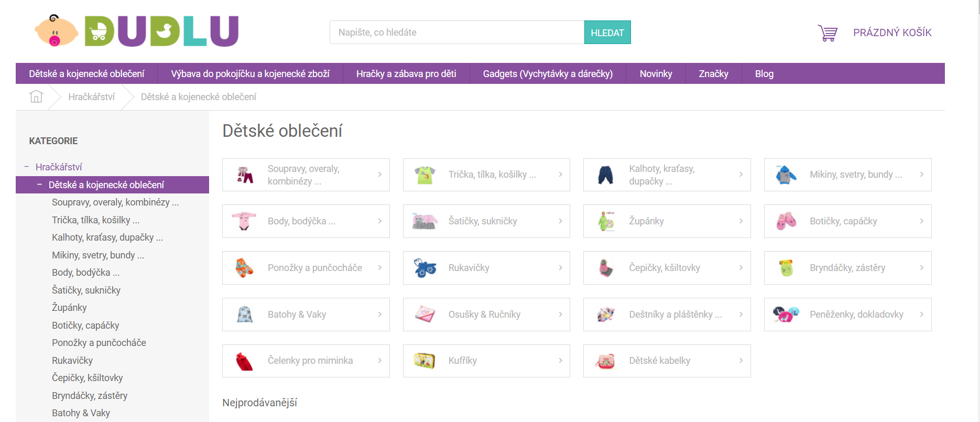Focus the search input field
This screenshot has width=980, height=422.
coord(456,33)
